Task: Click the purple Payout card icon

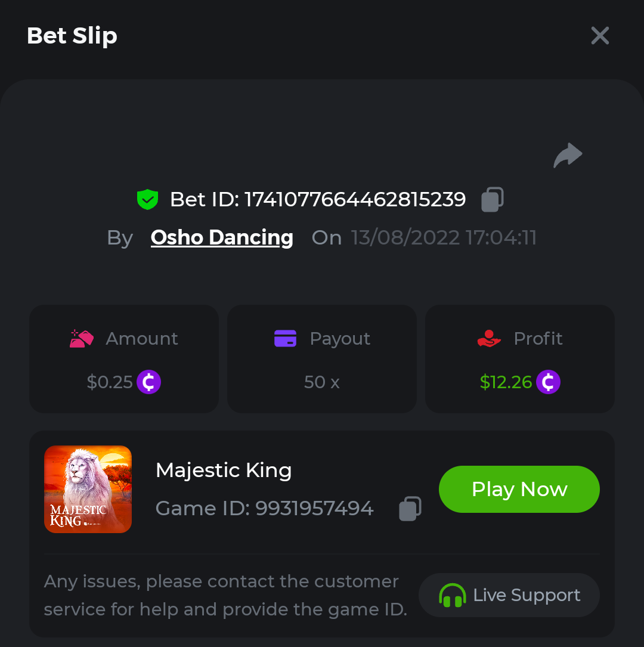Action: (x=285, y=339)
